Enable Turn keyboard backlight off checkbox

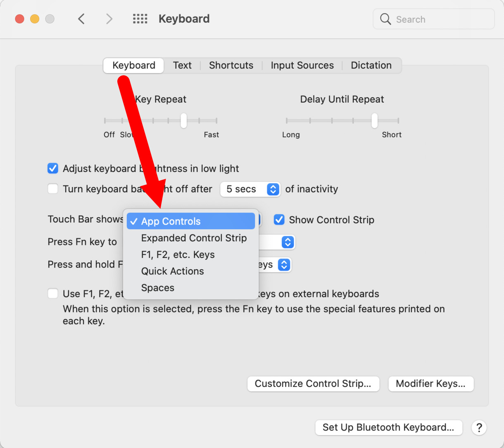click(x=53, y=189)
